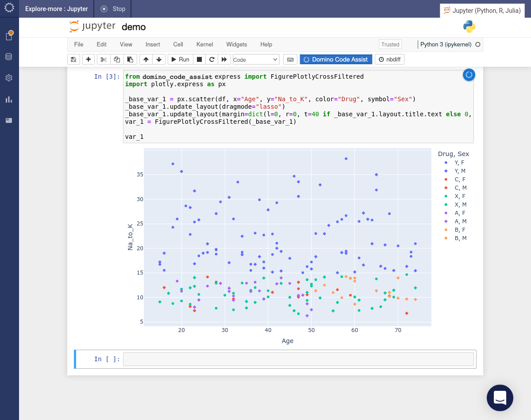Open the Help menu
The image size is (531, 420).
(x=266, y=44)
